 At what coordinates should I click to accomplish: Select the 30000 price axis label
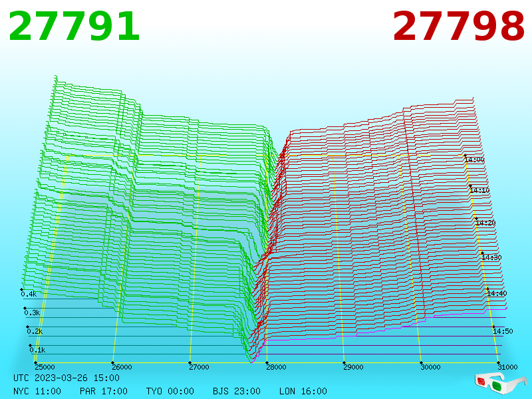tap(430, 367)
